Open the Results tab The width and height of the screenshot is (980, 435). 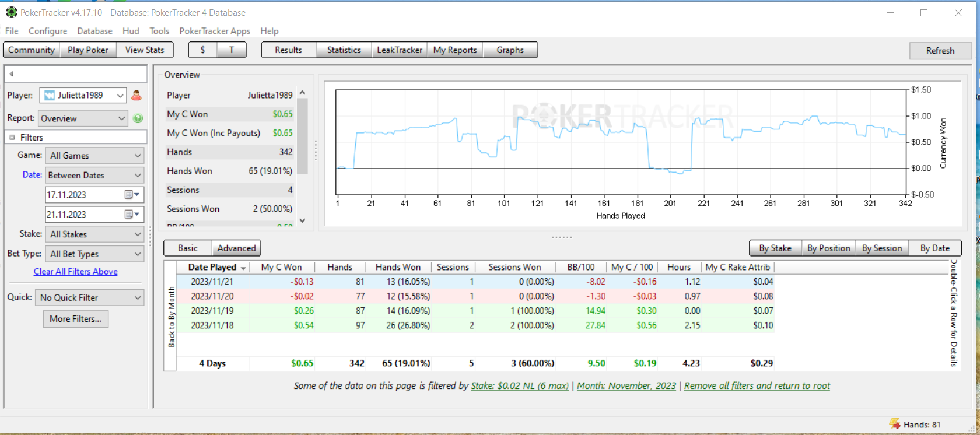tap(289, 50)
